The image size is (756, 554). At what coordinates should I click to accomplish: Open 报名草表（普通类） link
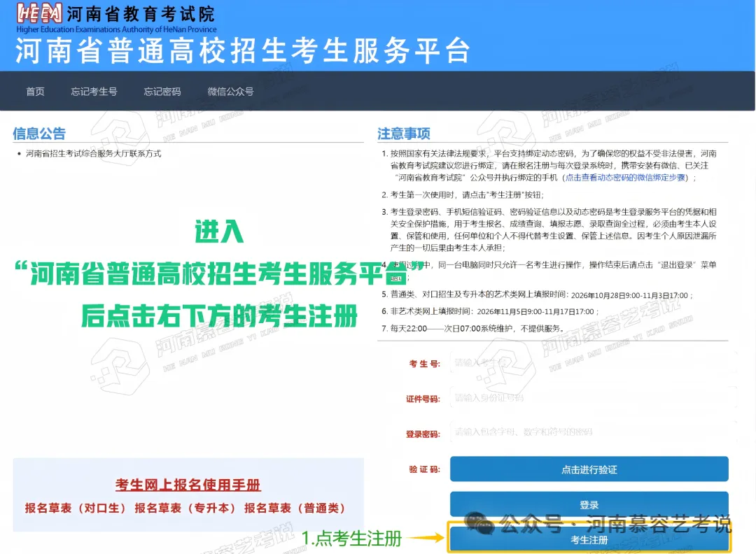click(x=295, y=509)
